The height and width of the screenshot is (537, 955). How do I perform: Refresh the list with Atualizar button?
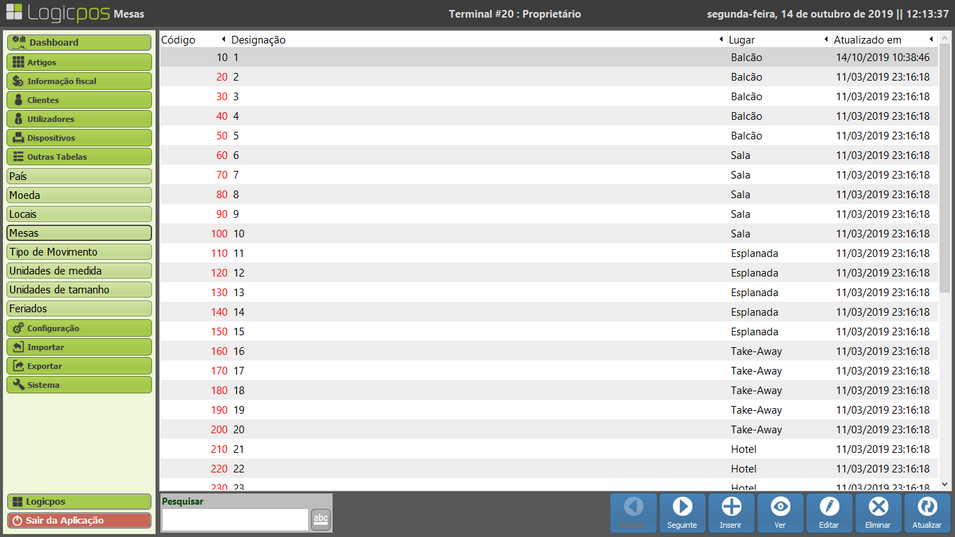tap(927, 512)
